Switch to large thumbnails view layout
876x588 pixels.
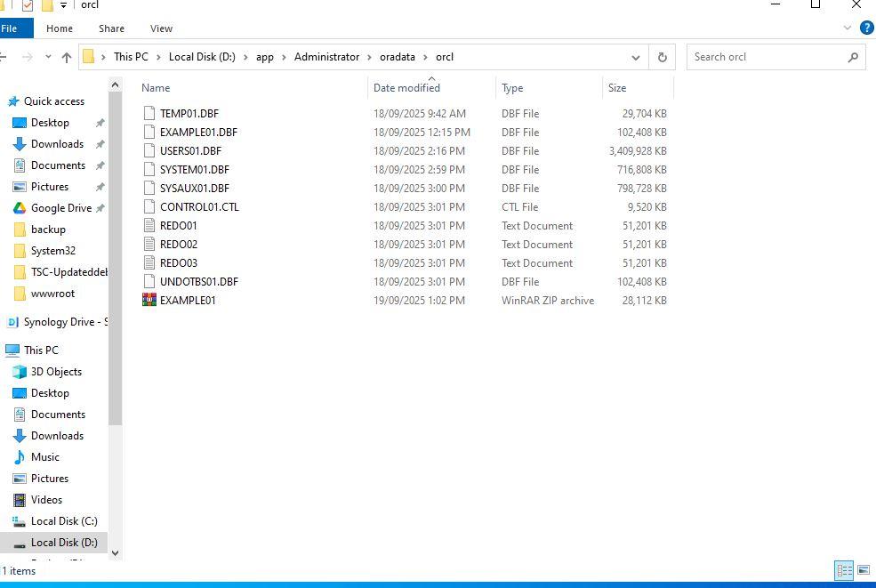click(x=864, y=570)
